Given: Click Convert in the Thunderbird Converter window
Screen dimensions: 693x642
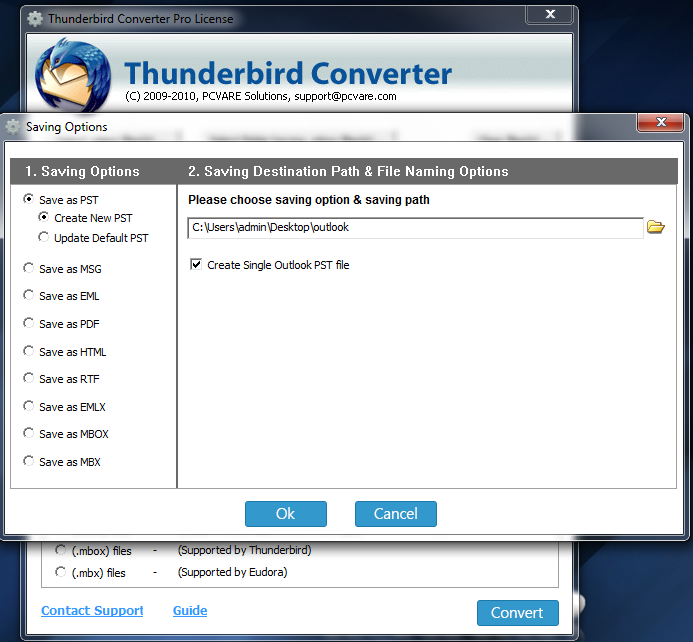Looking at the screenshot, I should 518,613.
